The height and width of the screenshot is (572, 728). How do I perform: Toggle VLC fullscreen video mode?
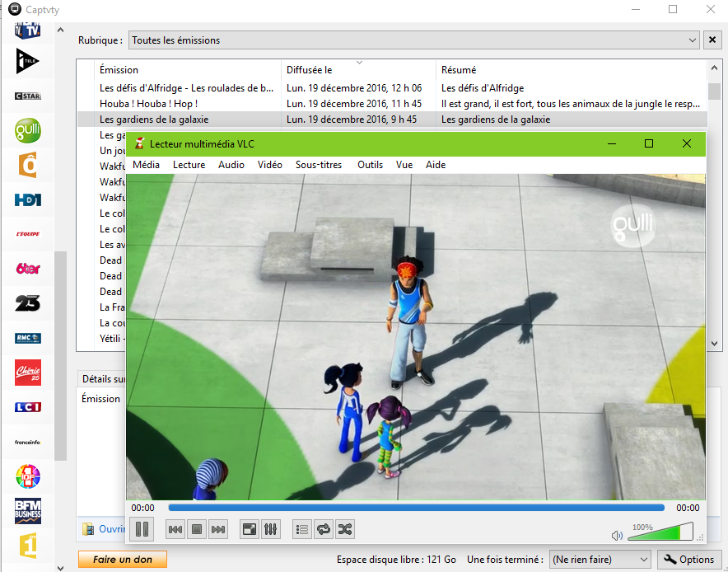[250, 529]
